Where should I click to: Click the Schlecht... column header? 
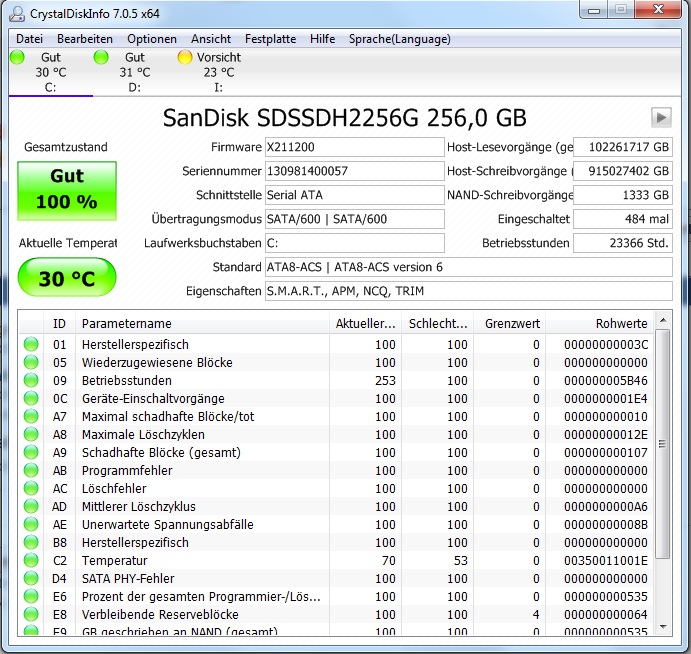click(438, 323)
